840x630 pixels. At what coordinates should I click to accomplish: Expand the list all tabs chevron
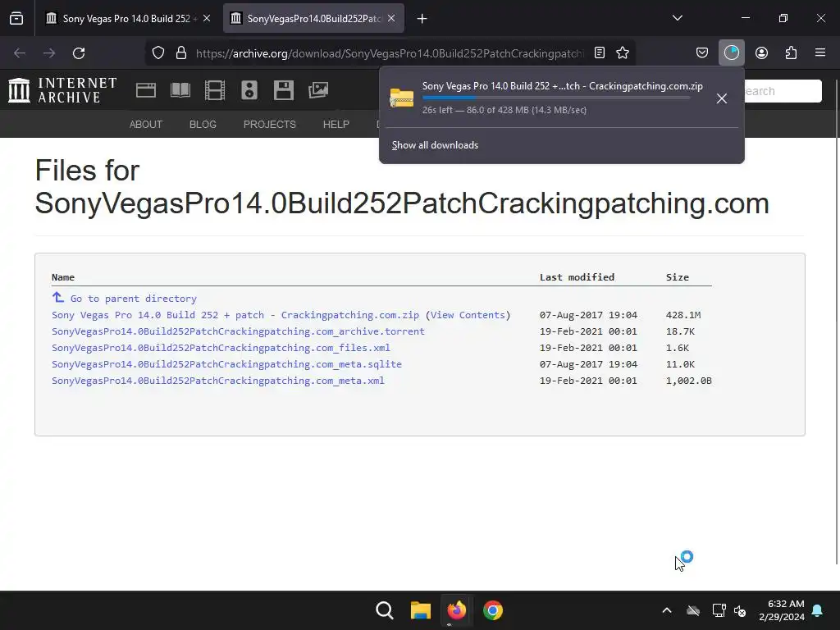pyautogui.click(x=677, y=18)
